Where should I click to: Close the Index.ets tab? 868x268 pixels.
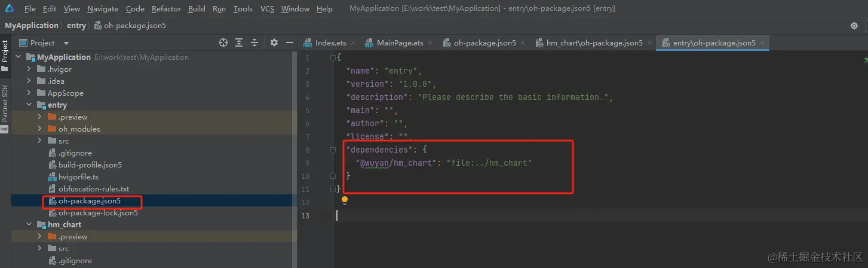(352, 43)
